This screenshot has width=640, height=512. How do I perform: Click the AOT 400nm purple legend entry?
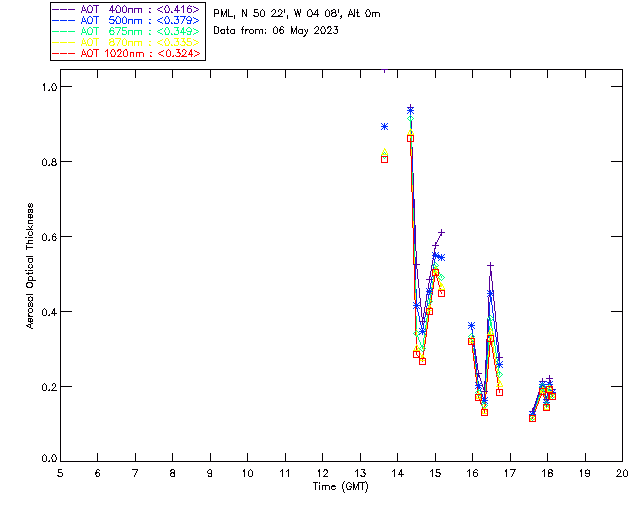(x=127, y=9)
